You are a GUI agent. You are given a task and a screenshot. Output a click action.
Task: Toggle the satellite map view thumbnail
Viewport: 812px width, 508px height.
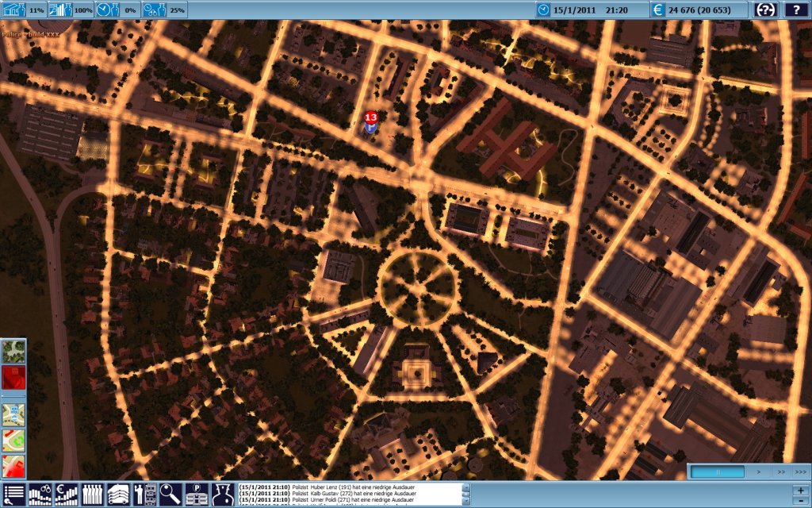pos(13,351)
